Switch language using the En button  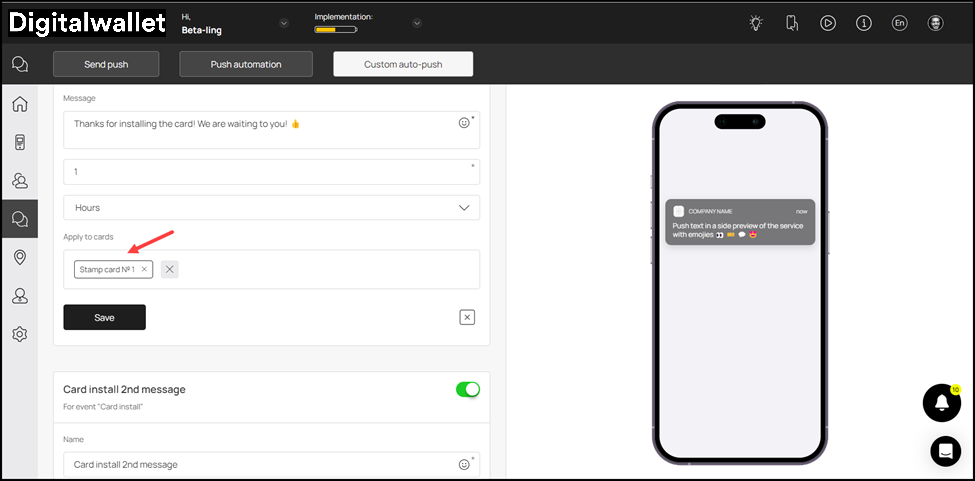[899, 23]
